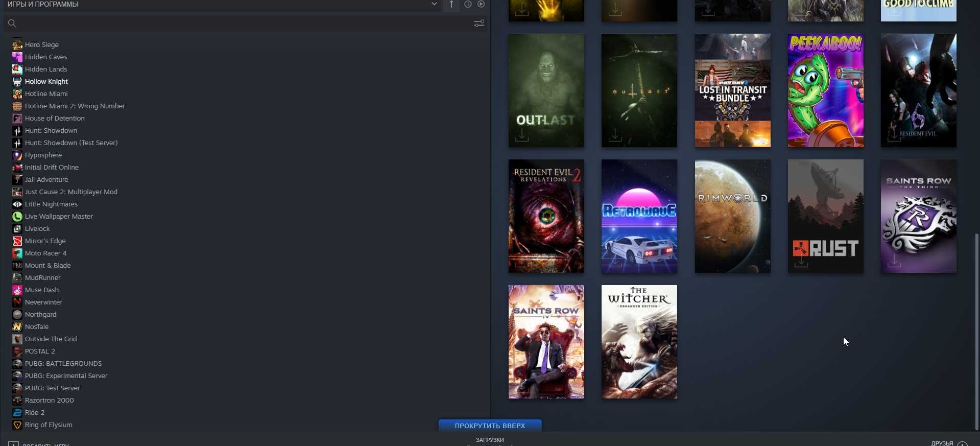The height and width of the screenshot is (446, 980).
Task: Click the NosTale game icon
Action: click(x=17, y=327)
